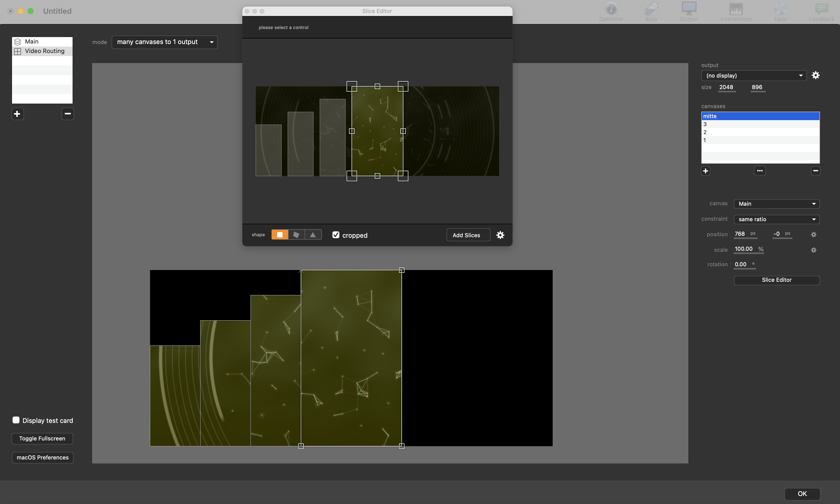Select canvas 'mitte' in canvases list
Image resolution: width=840 pixels, height=504 pixels.
759,116
